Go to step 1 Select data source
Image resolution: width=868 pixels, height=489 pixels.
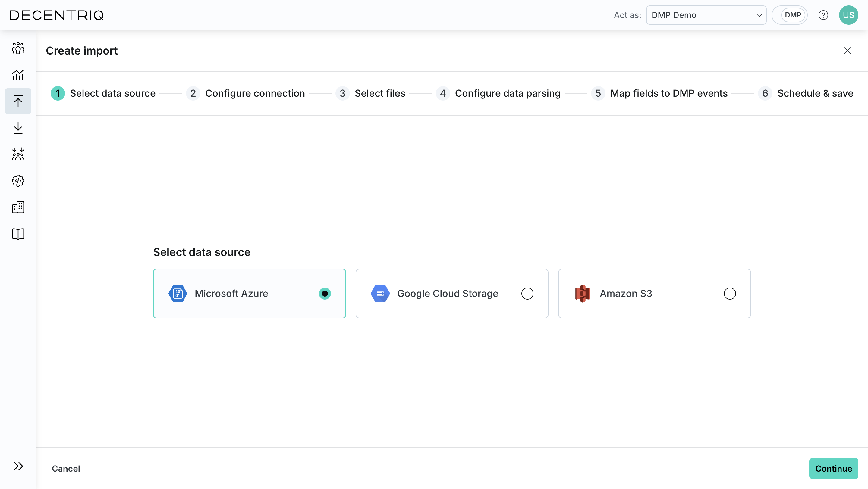[x=103, y=93]
